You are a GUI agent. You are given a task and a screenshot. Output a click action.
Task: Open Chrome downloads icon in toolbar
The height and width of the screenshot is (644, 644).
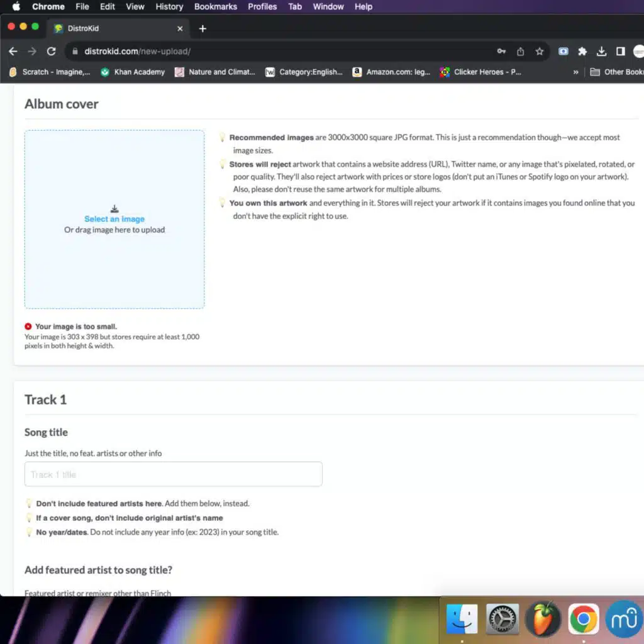[601, 52]
